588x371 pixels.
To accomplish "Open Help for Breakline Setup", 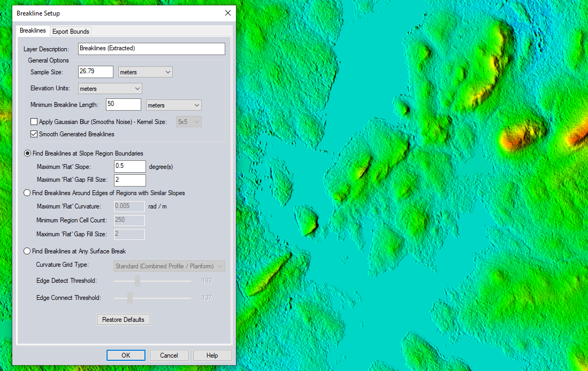I will pos(212,355).
